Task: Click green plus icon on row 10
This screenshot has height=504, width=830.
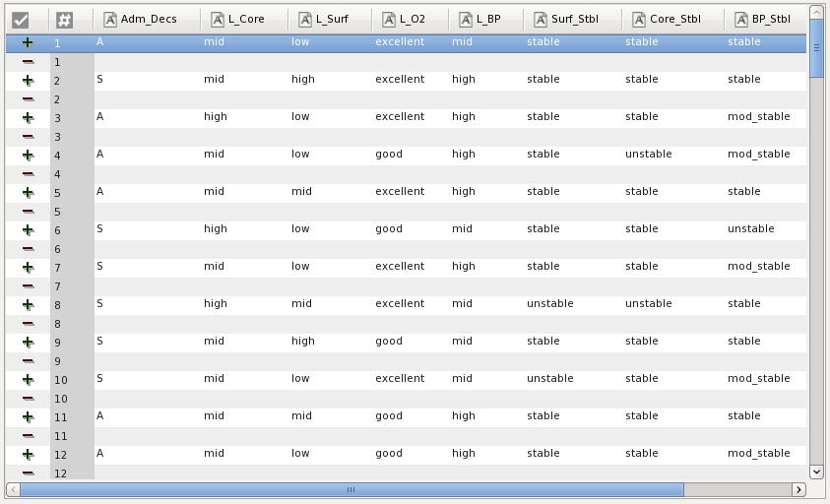Action: [28, 380]
